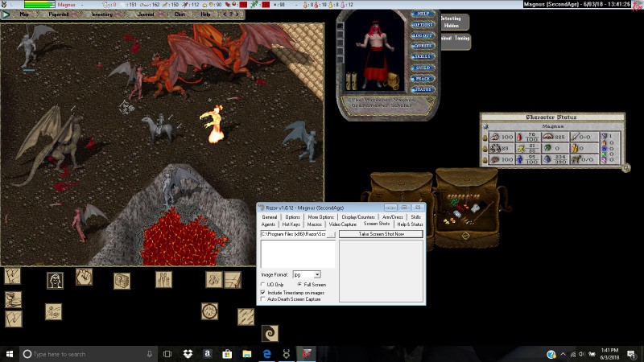Toggle the PEACE button on the paperdoll
Viewport: 644px width, 362px height.
point(423,78)
